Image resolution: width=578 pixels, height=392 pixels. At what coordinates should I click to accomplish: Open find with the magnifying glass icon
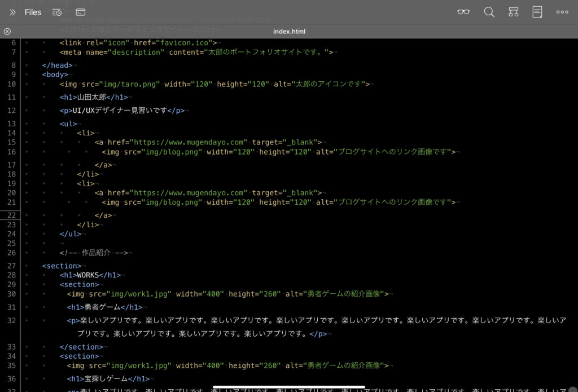(x=489, y=12)
